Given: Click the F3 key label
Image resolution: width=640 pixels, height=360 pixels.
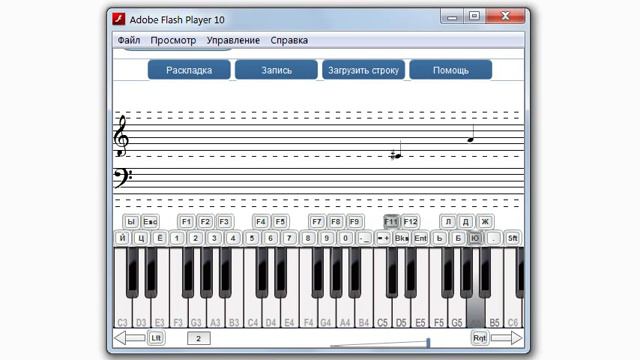Looking at the screenshot, I should click(x=224, y=222).
